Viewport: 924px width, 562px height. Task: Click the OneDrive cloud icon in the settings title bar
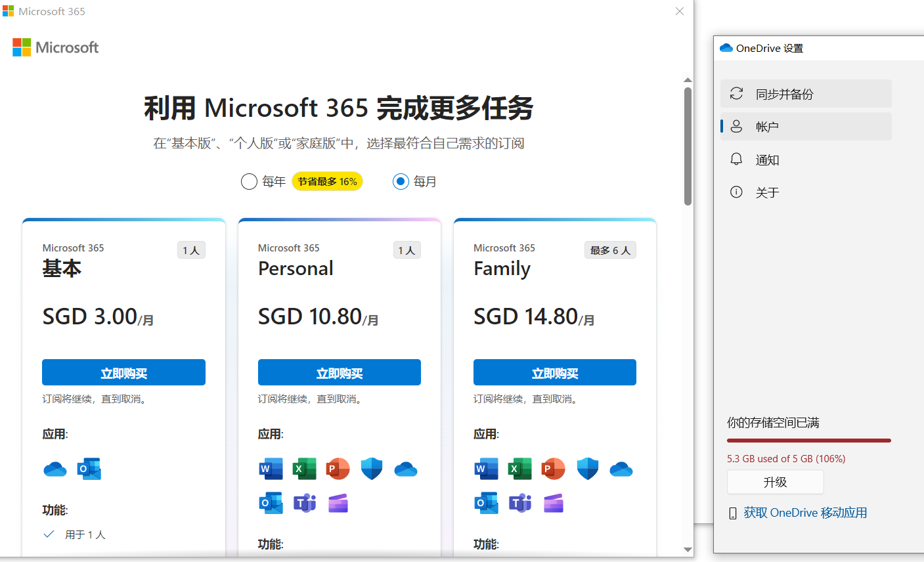726,48
